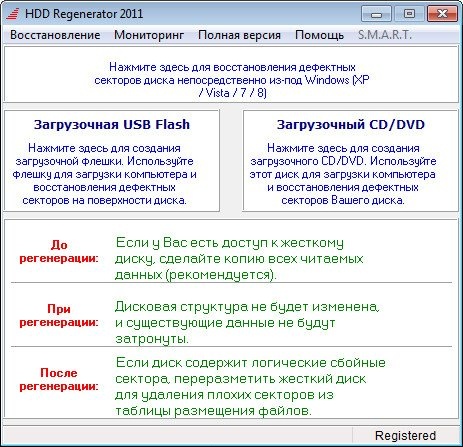Click the bootable CD/DVD creation description
This screenshot has height=447, width=463.
click(x=343, y=174)
